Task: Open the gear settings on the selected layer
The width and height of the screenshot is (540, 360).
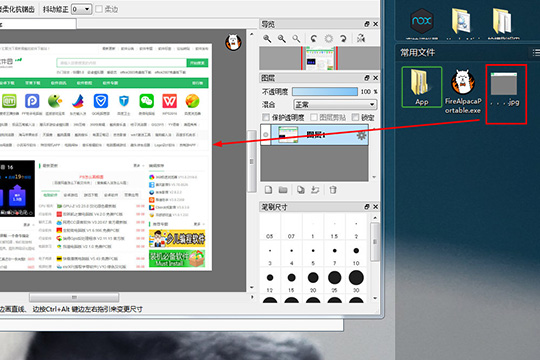Action: point(362,135)
